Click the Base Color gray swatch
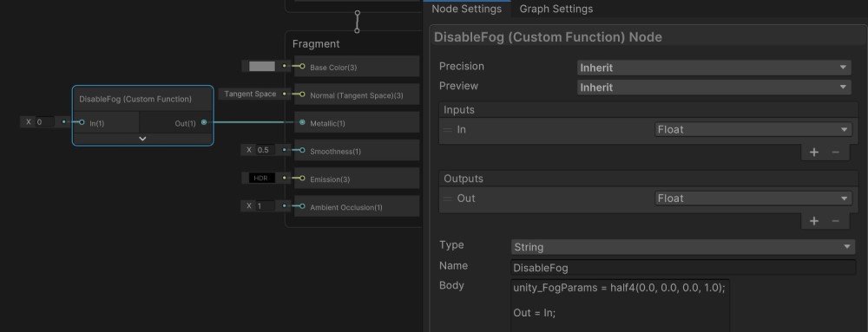Image resolution: width=868 pixels, height=332 pixels. [262, 66]
